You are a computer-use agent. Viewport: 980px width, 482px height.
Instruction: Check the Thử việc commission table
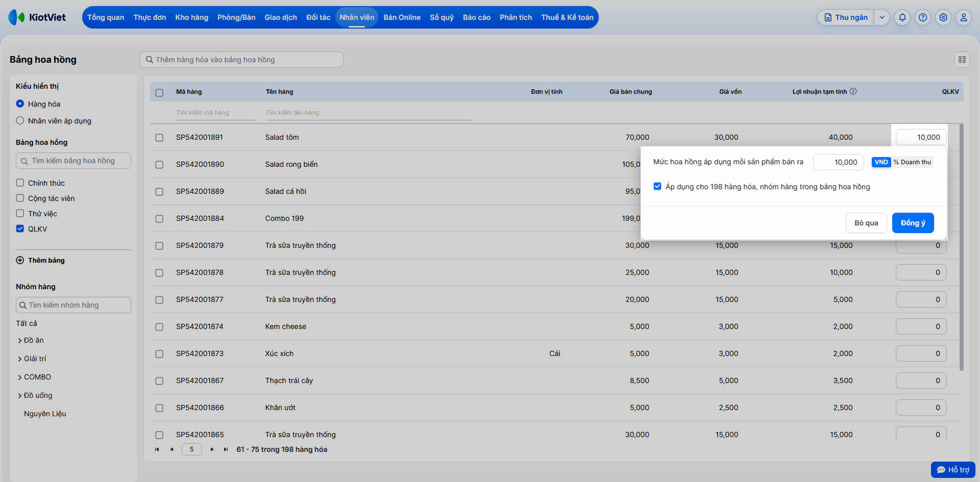[20, 213]
